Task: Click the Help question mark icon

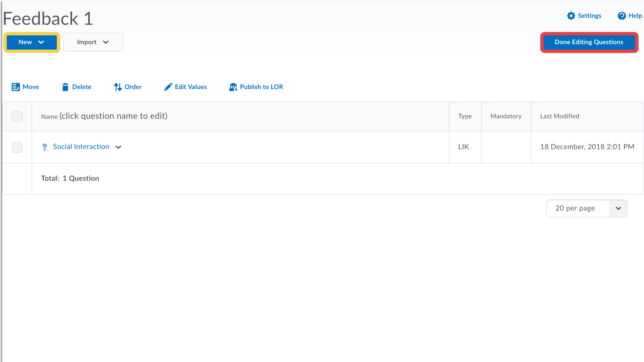Action: point(621,16)
